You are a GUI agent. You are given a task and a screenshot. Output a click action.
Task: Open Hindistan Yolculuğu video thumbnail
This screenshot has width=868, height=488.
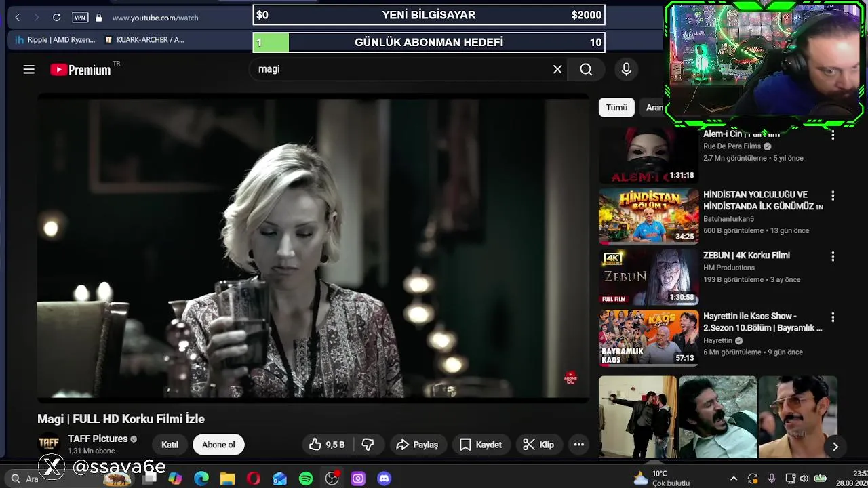pos(648,216)
